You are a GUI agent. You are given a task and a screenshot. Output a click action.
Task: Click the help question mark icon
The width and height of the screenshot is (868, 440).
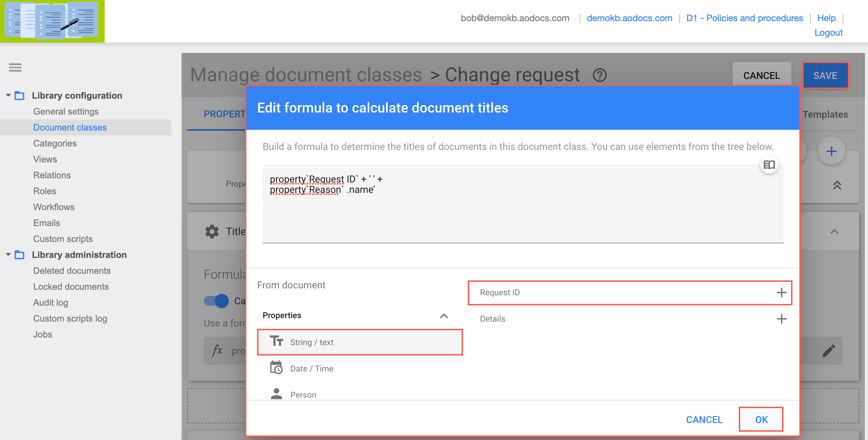(x=599, y=75)
